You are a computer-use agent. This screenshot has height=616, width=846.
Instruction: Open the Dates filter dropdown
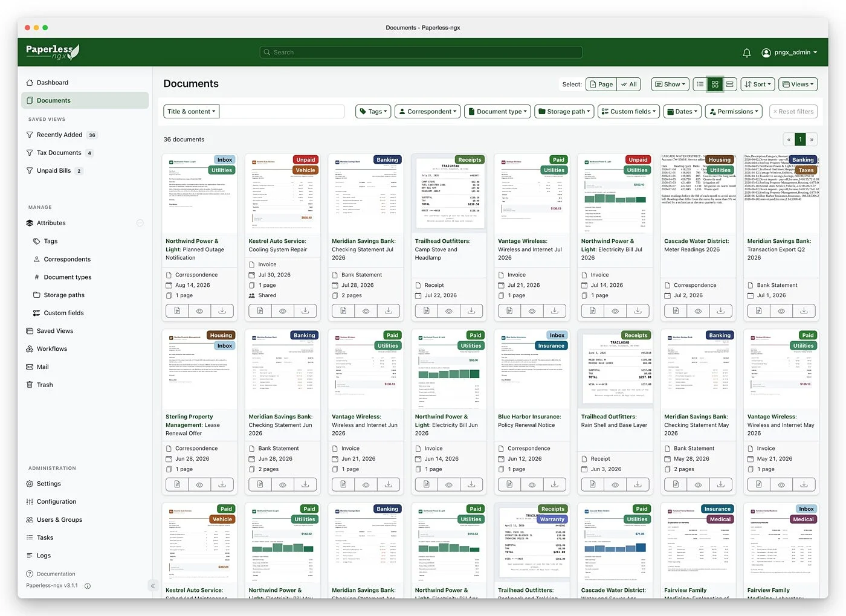point(682,112)
